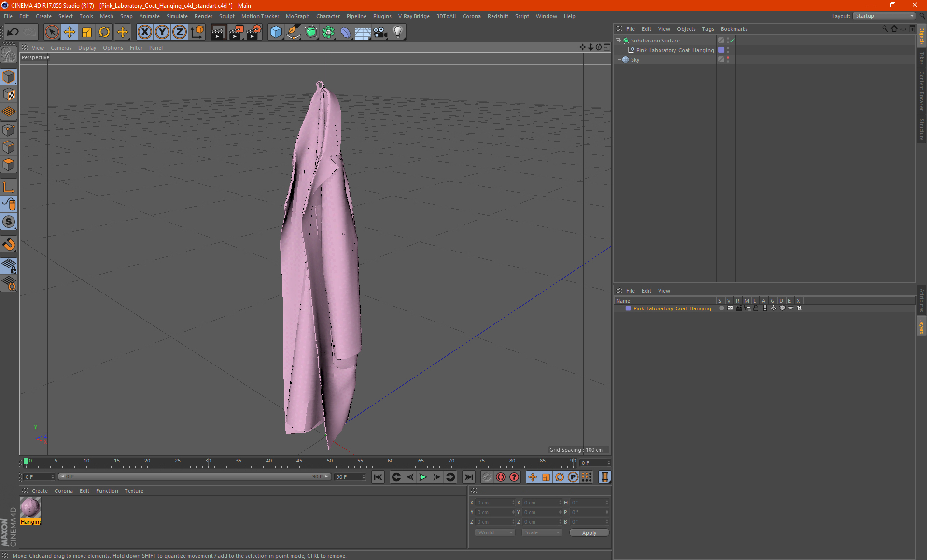Activate the Rotate tool
This screenshot has width=927, height=560.
click(x=104, y=32)
